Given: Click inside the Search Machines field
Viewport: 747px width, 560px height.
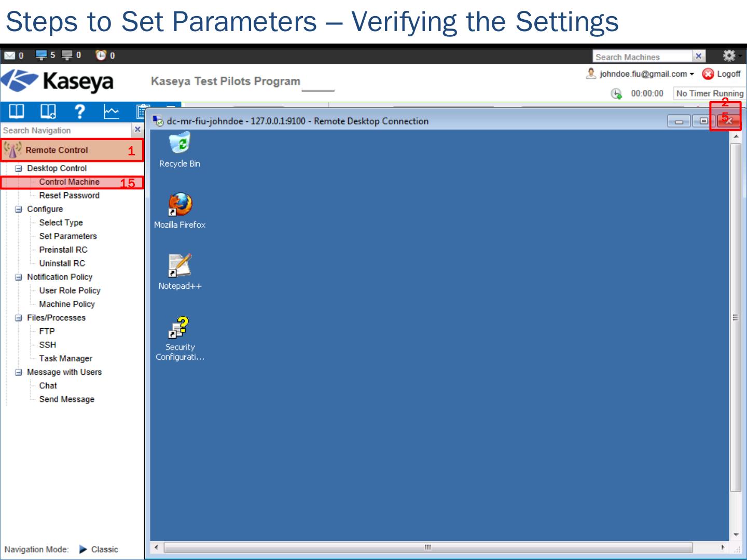Looking at the screenshot, I should click(x=643, y=57).
